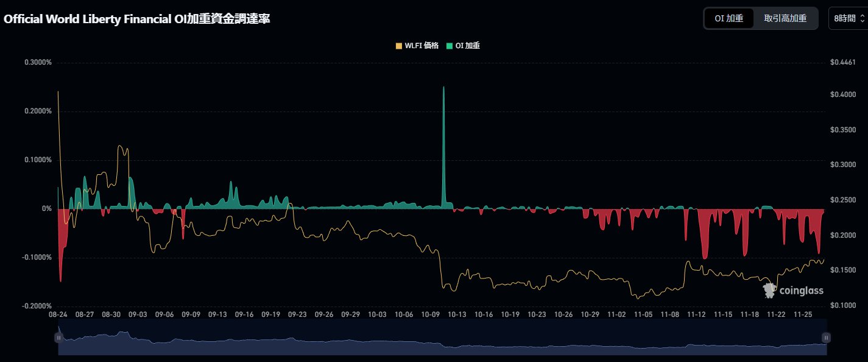Click the $0.4461 right axis label
Screen dimensions: 868x362
[843, 62]
